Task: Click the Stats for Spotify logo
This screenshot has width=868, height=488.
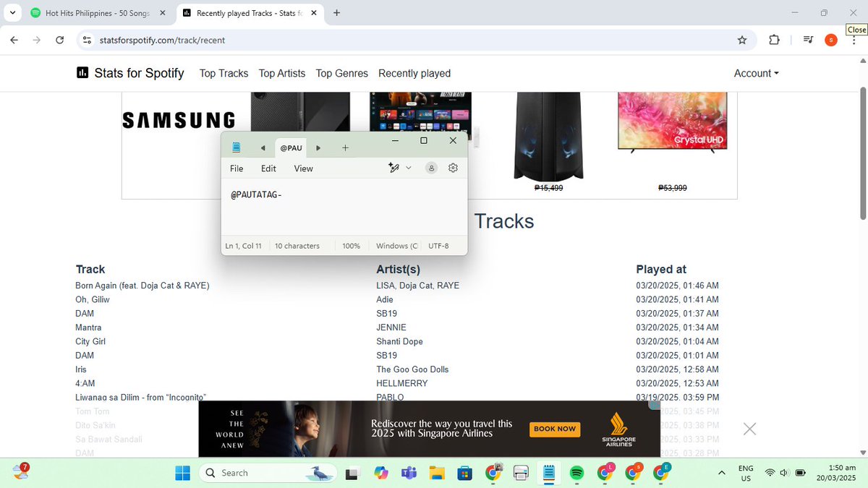Action: coord(130,73)
